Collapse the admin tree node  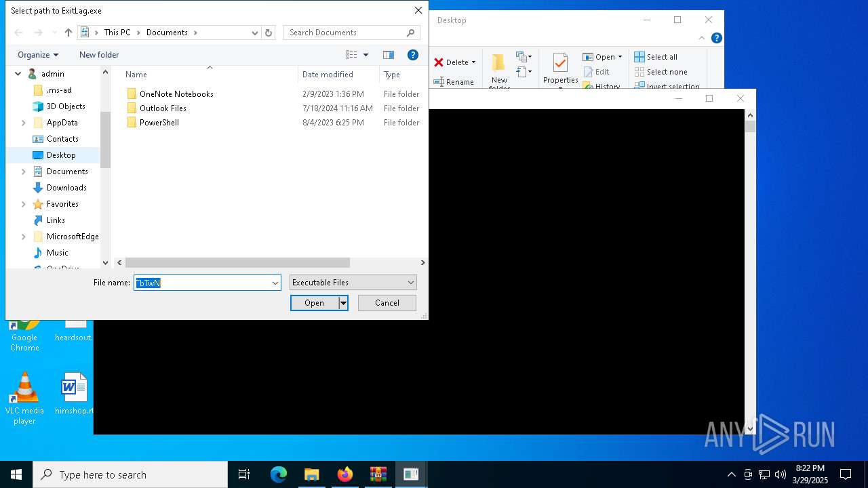point(18,74)
